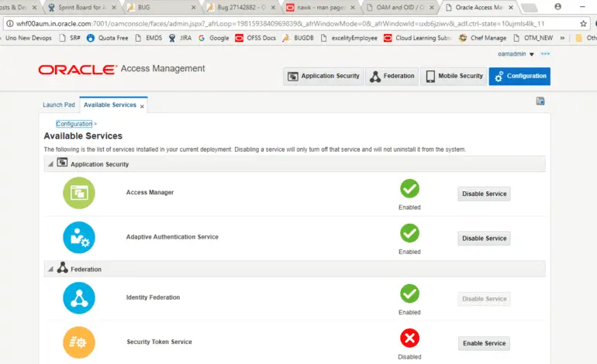Open the Cloud Learning Subs bookmark

click(418, 38)
